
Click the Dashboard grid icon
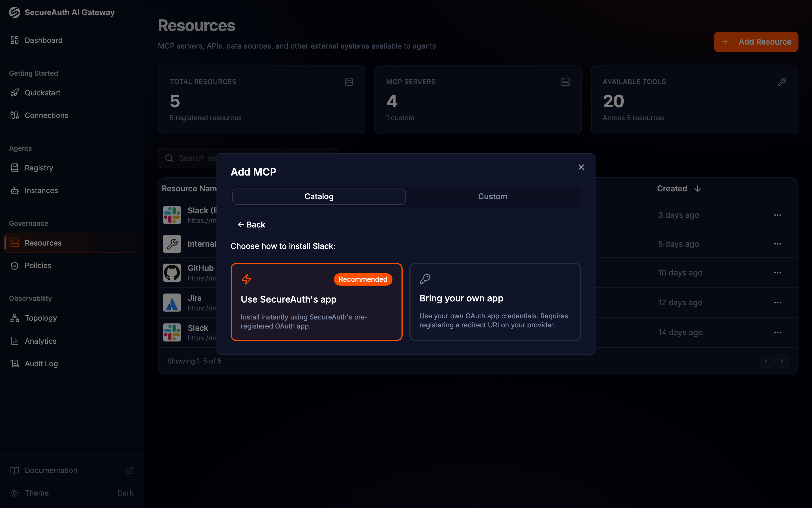point(14,40)
